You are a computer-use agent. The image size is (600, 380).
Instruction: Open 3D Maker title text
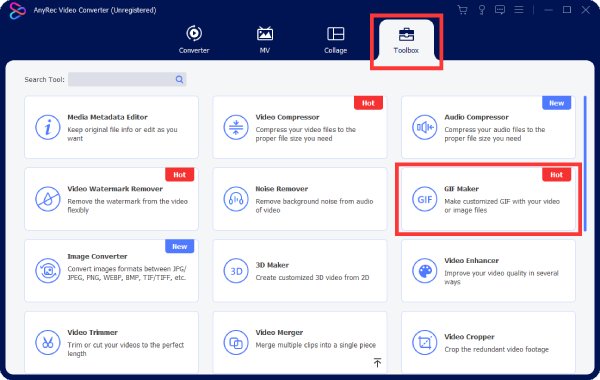click(272, 265)
